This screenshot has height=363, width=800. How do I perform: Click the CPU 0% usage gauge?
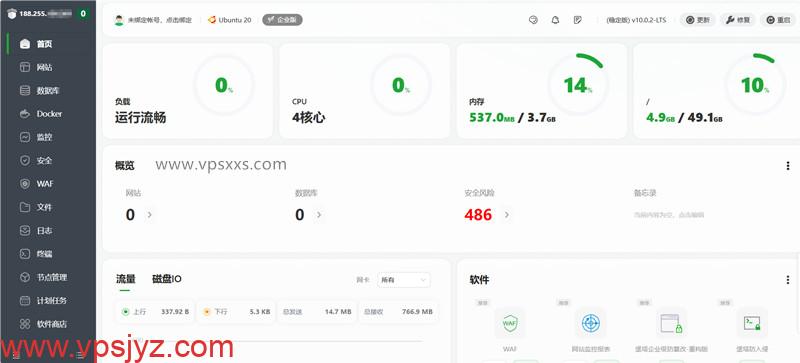pos(401,85)
